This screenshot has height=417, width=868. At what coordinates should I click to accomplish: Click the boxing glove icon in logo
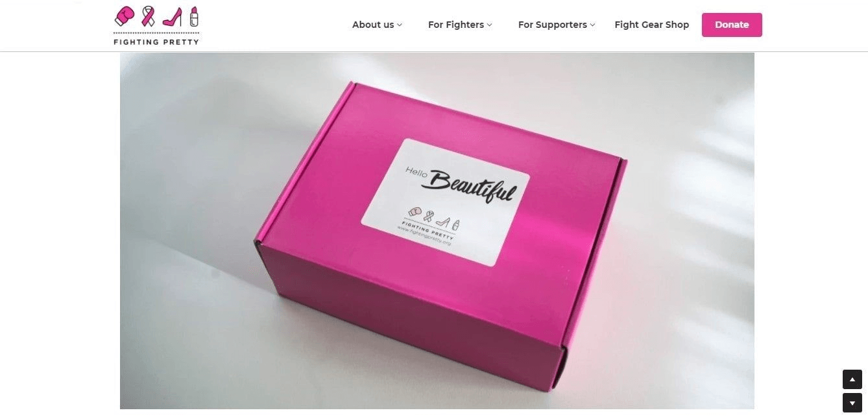click(x=125, y=16)
